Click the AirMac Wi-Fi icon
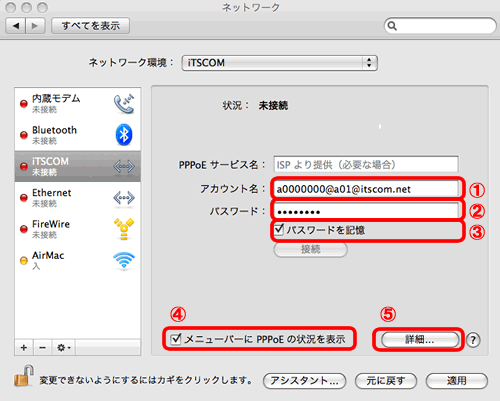This screenshot has width=500, height=401. coord(124,260)
